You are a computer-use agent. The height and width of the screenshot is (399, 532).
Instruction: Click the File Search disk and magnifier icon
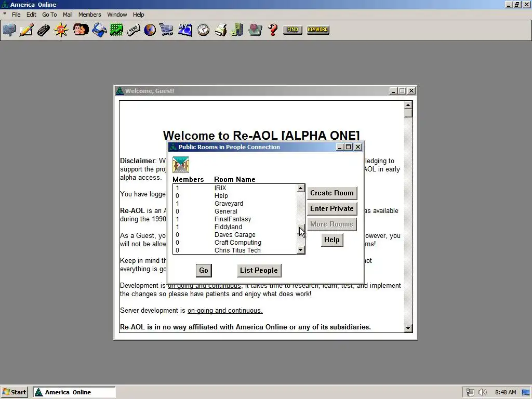point(99,30)
